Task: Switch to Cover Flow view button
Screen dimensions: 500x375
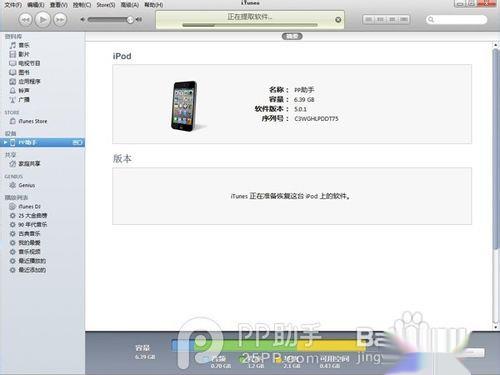Action: click(404, 19)
